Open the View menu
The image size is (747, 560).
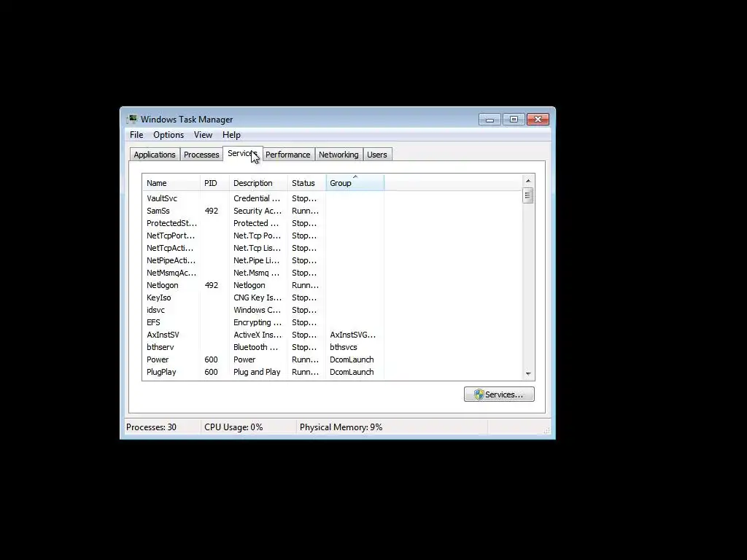203,135
